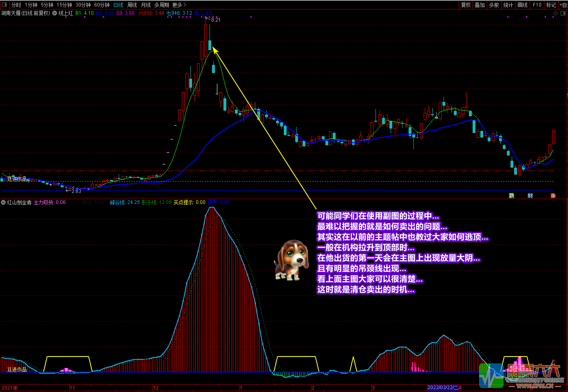Open the 复权 menu
568x392 pixels.
[x=466, y=5]
